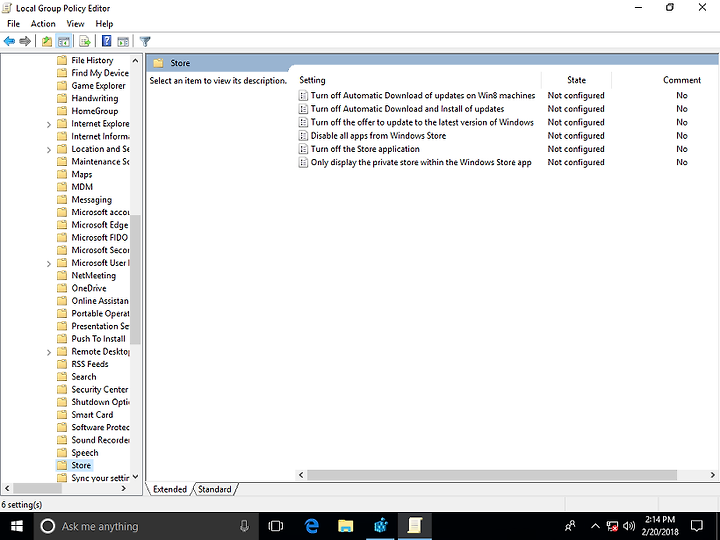The width and height of the screenshot is (720, 540).
Task: Select the Security Center tree folder
Action: coord(99,389)
